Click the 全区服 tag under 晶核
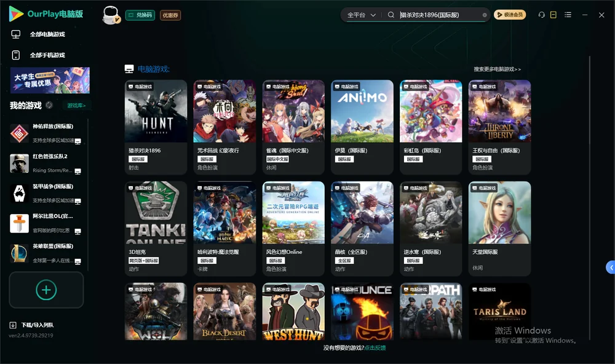 (344, 261)
